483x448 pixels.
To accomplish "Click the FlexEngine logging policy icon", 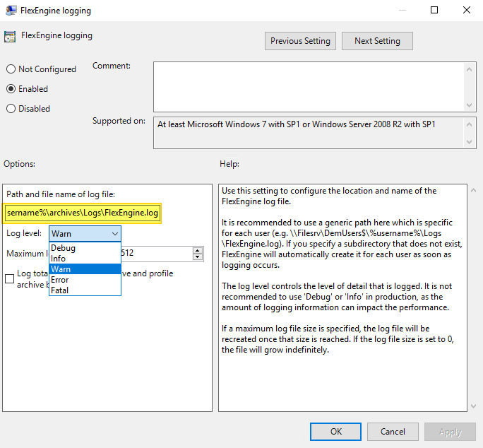I will 11,37.
